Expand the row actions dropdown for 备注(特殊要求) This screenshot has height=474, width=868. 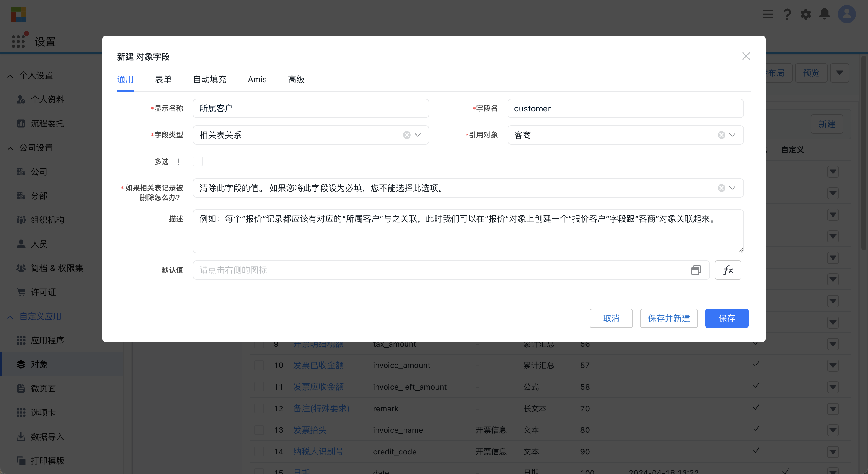tap(833, 409)
